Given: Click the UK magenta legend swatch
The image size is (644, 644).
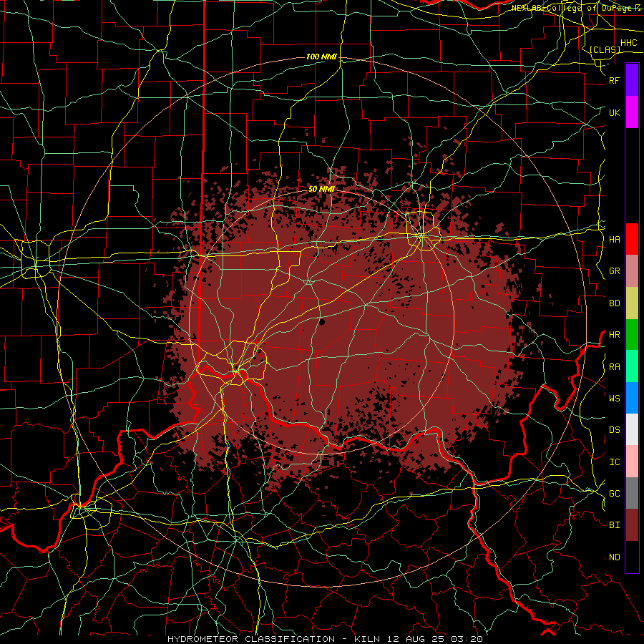Looking at the screenshot, I should tap(632, 112).
